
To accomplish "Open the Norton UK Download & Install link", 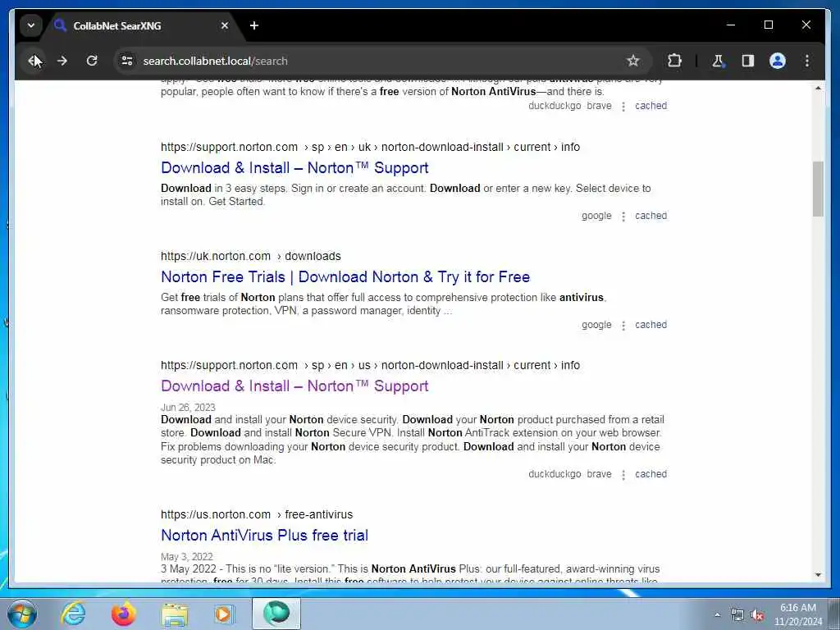I will pyautogui.click(x=294, y=167).
